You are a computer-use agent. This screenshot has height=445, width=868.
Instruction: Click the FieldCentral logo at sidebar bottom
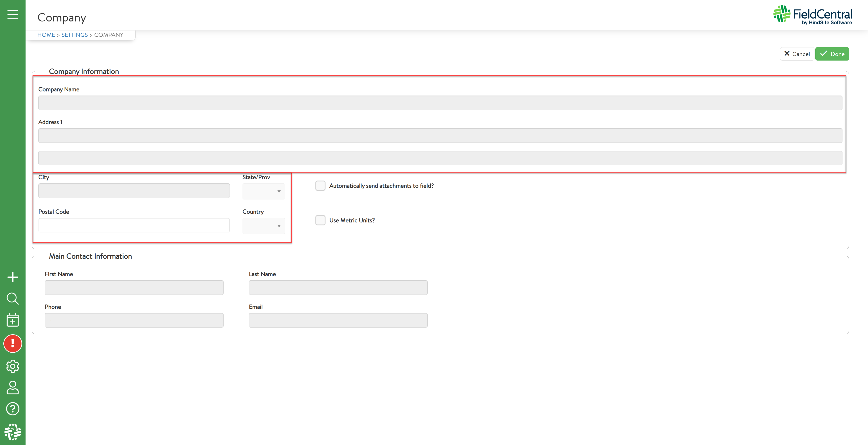(13, 431)
